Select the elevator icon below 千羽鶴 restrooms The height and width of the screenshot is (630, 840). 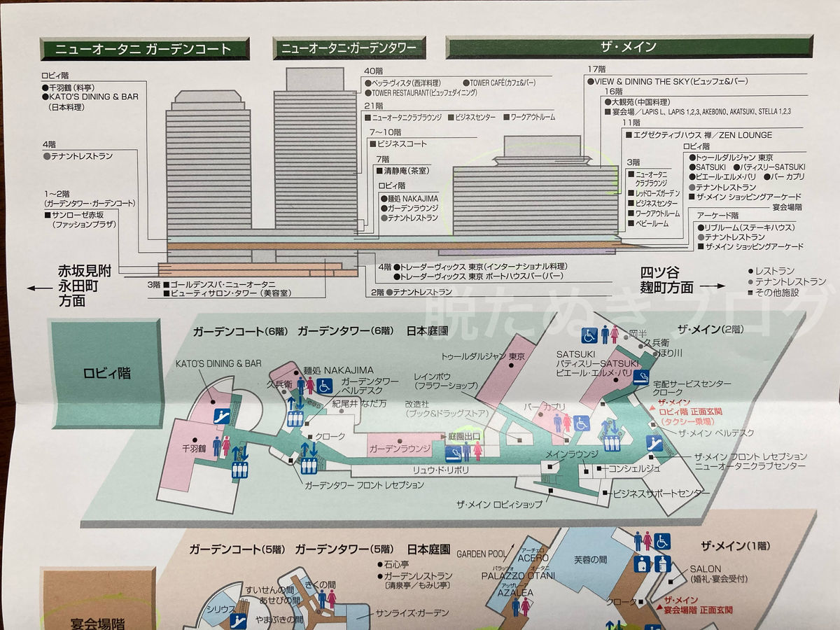pos(239,468)
